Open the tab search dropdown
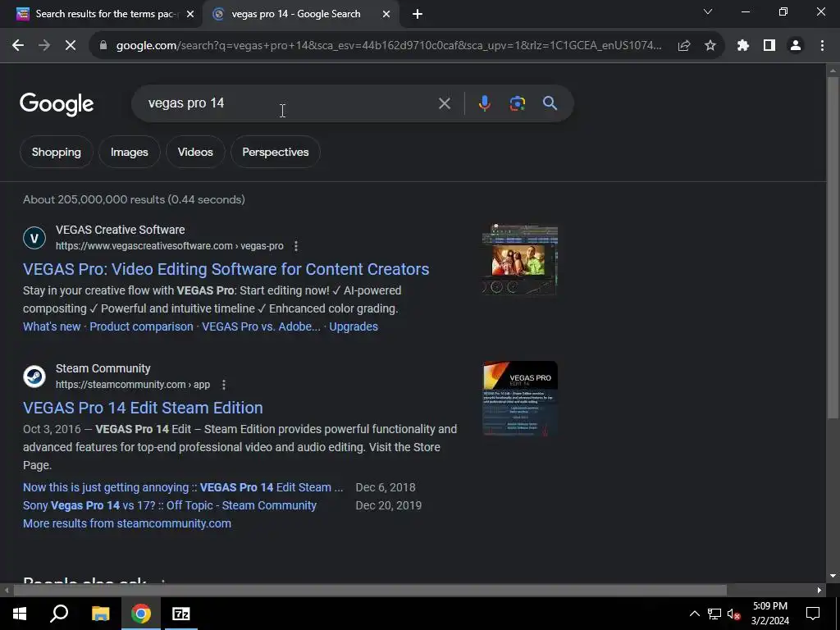Screen dimensions: 840x630 [x=708, y=11]
